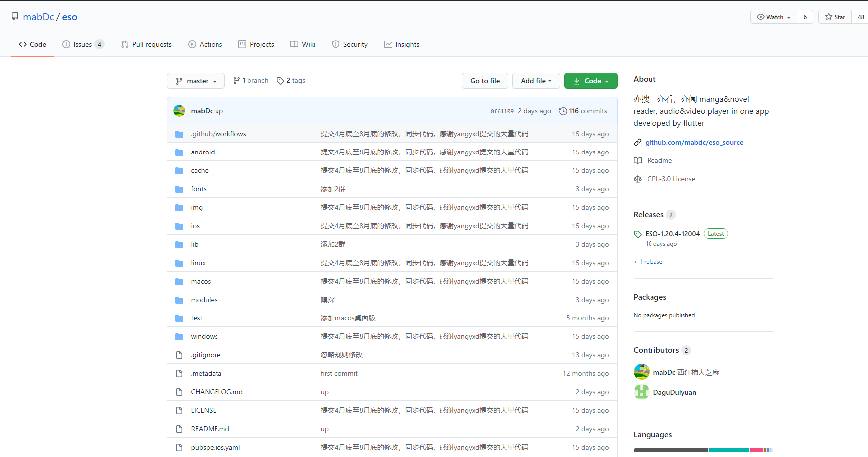Click the link icon beside github.com/mabdc/eso_source

638,142
